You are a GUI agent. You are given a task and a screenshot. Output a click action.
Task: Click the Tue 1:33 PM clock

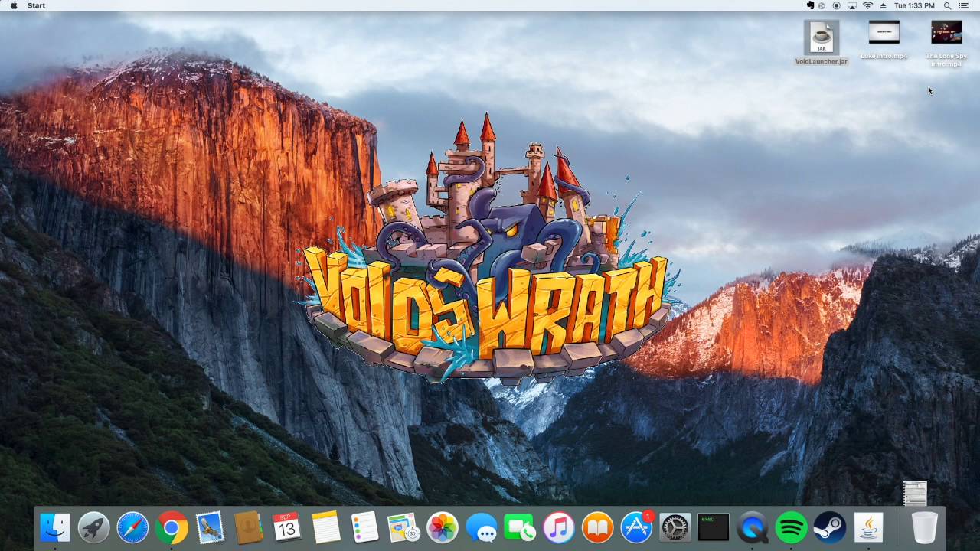click(x=914, y=5)
